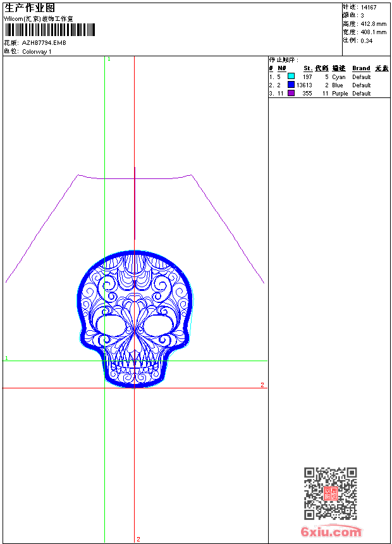Click the stitch count value 14167

tap(369, 8)
